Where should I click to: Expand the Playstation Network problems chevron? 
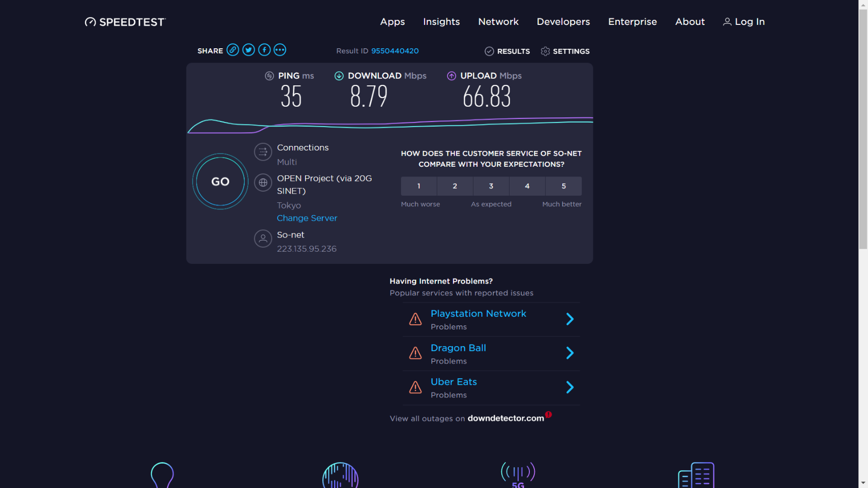pos(570,319)
